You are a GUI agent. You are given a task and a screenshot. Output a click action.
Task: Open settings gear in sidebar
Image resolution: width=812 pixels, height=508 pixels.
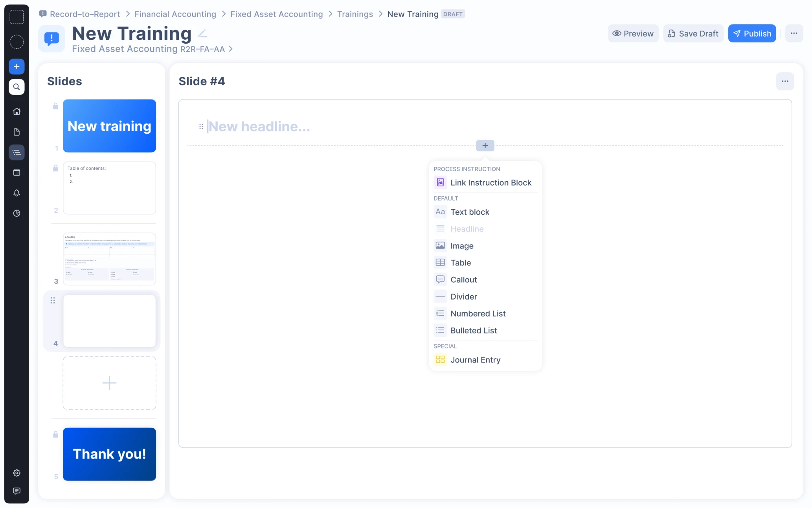pyautogui.click(x=17, y=473)
